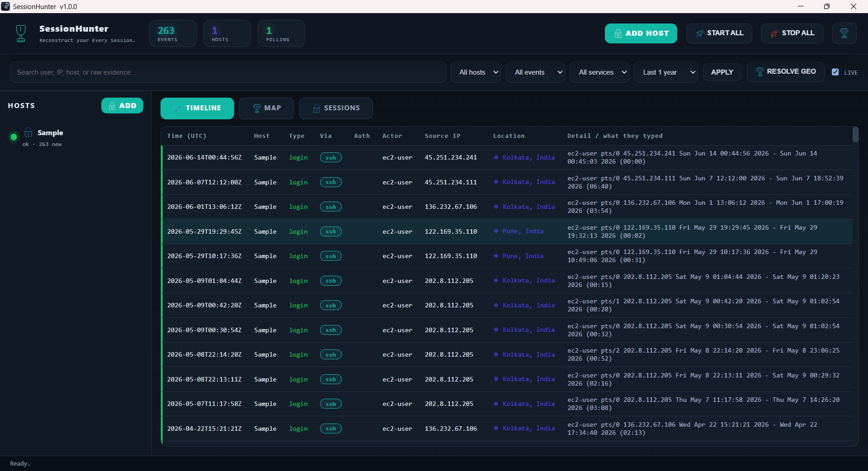The image size is (868, 471).
Task: Click the STOP ALL button
Action: coord(792,33)
